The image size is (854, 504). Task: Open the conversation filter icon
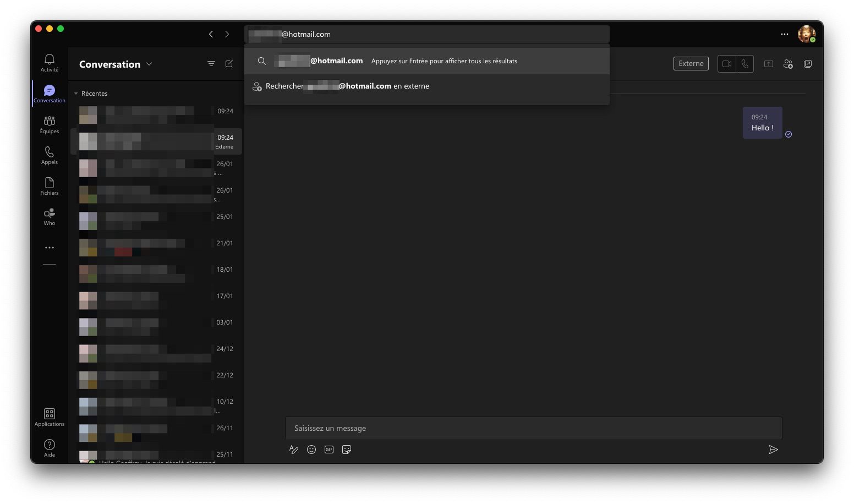click(x=211, y=64)
